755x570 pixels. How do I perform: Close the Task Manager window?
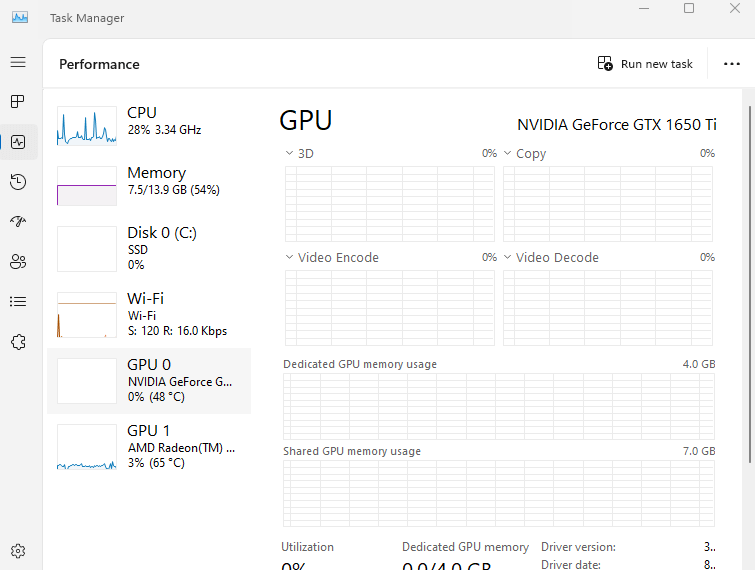point(734,8)
